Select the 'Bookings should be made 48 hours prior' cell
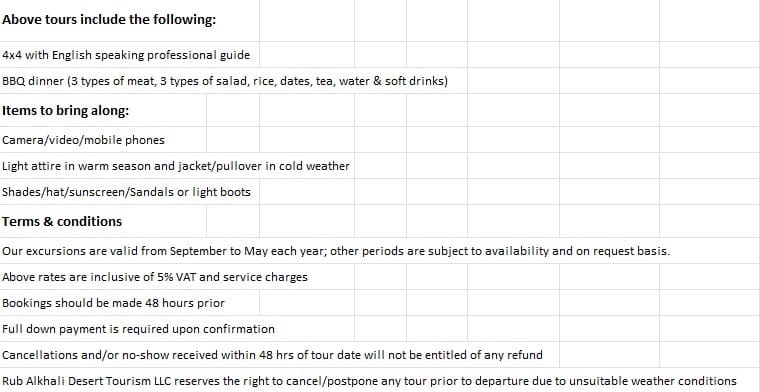Viewport: 760px width, 392px height. [129, 303]
